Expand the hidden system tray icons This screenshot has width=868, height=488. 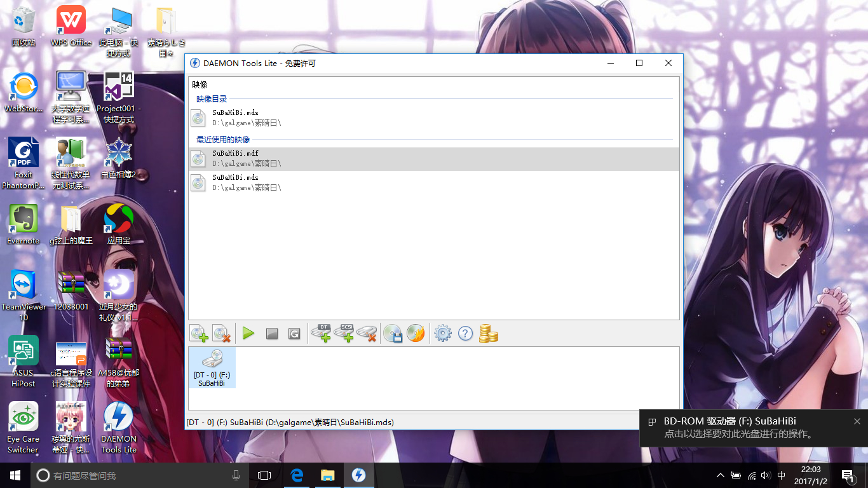point(720,475)
